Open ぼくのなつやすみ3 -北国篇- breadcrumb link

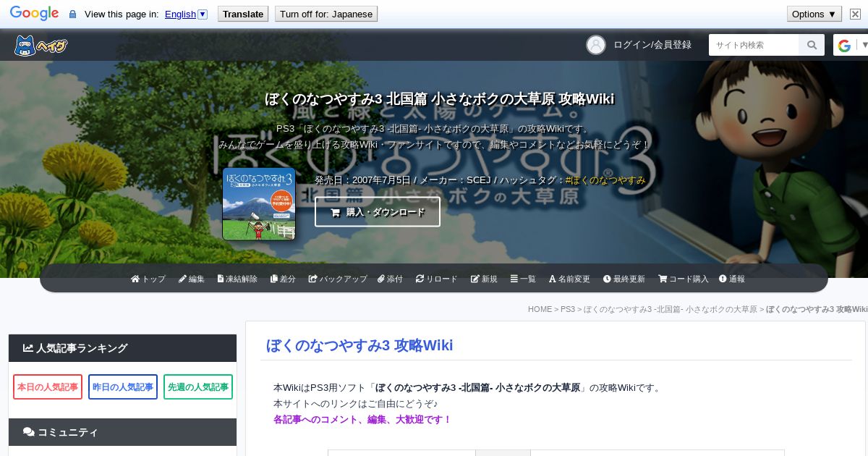671,309
